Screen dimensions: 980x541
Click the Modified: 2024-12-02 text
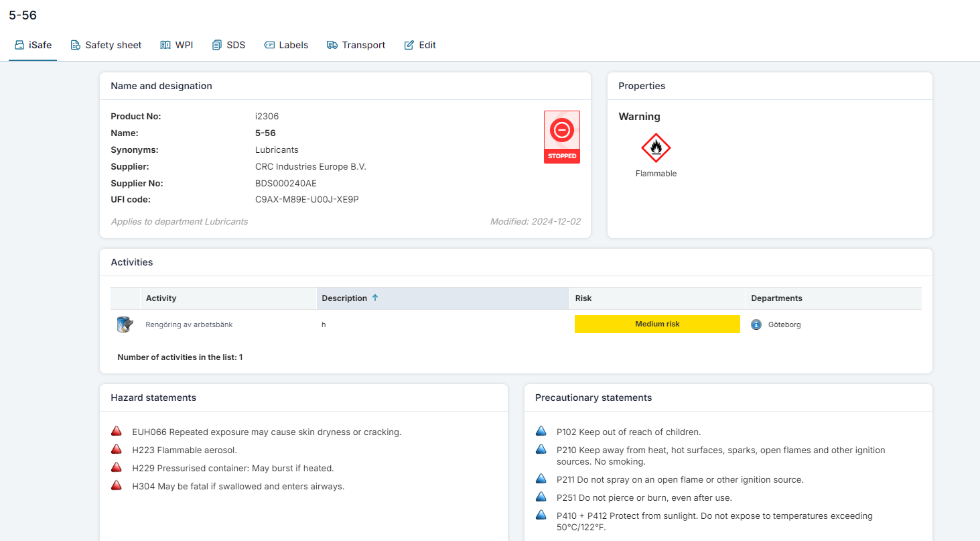[x=535, y=221]
